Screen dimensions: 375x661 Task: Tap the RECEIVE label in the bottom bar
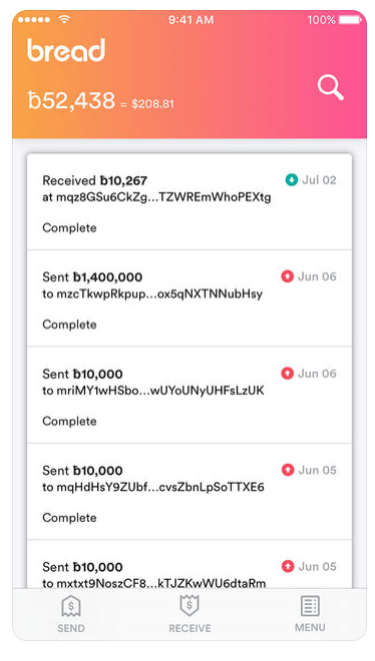tap(190, 628)
